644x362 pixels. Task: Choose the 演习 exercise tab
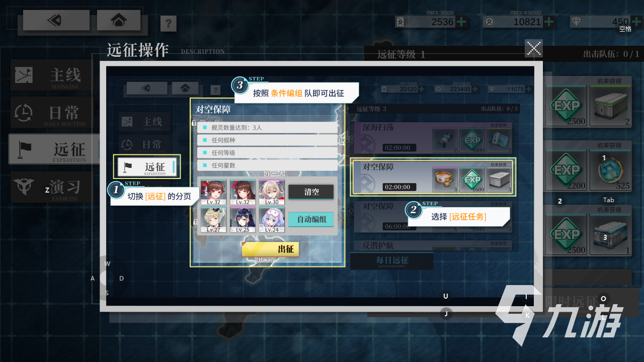pos(51,187)
